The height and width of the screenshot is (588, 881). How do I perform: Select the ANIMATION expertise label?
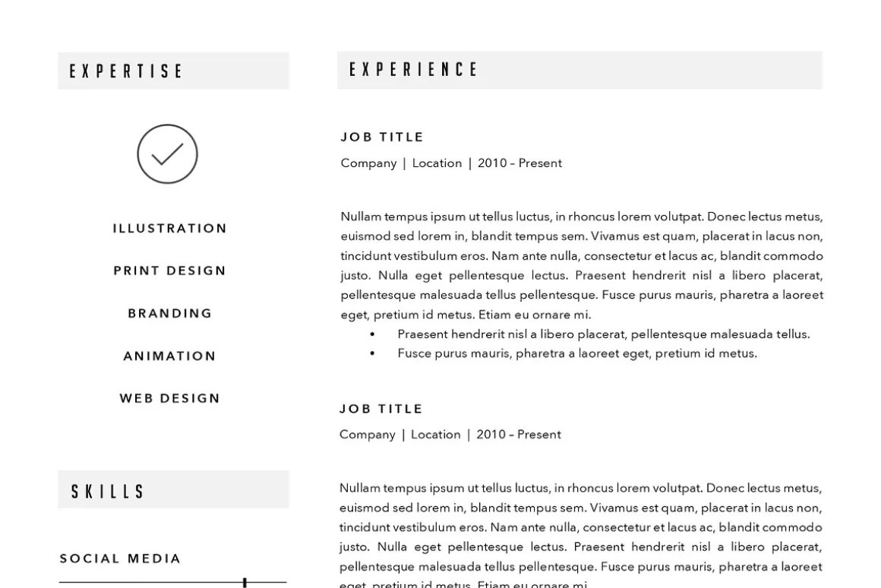169,356
